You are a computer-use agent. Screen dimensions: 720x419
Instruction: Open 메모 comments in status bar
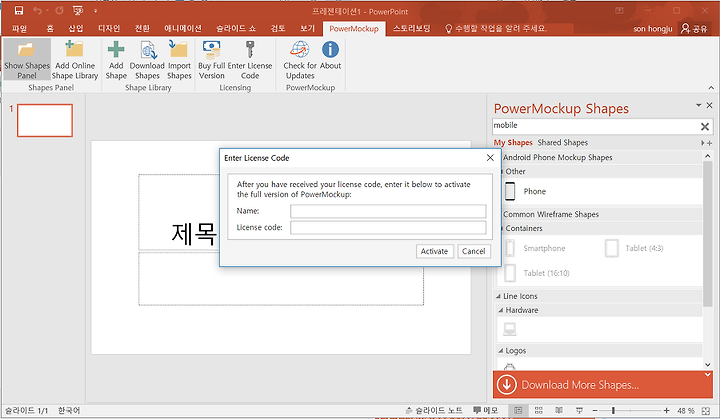click(x=486, y=410)
